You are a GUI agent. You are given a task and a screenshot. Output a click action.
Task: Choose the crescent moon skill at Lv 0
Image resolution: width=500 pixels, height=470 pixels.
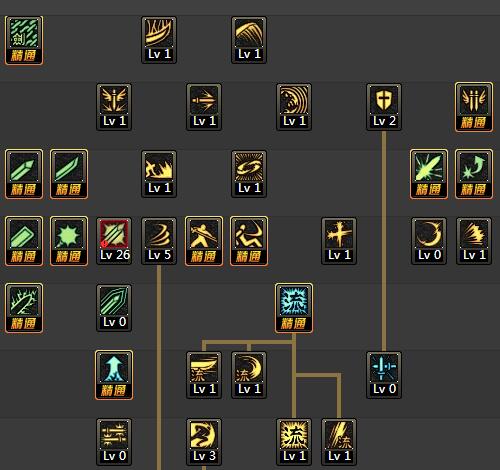pos(429,241)
